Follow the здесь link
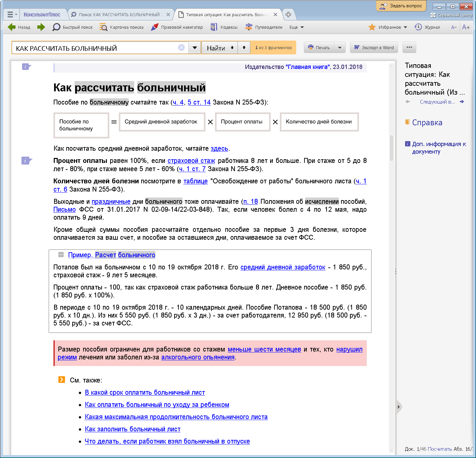Image resolution: width=476 pixels, height=458 pixels. coord(219,148)
